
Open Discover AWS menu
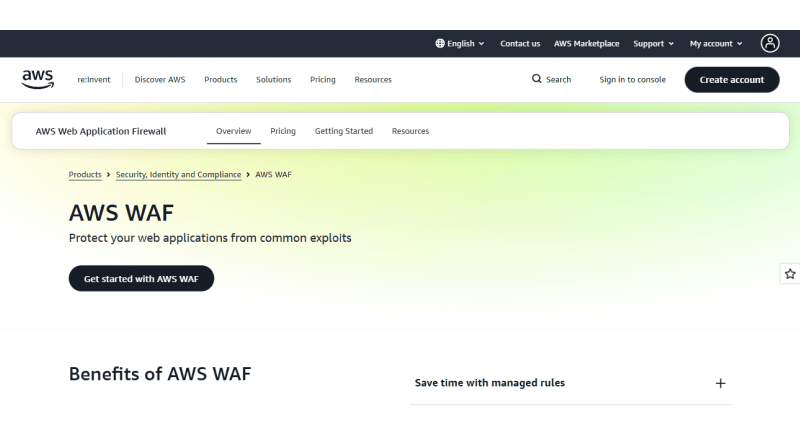[160, 80]
